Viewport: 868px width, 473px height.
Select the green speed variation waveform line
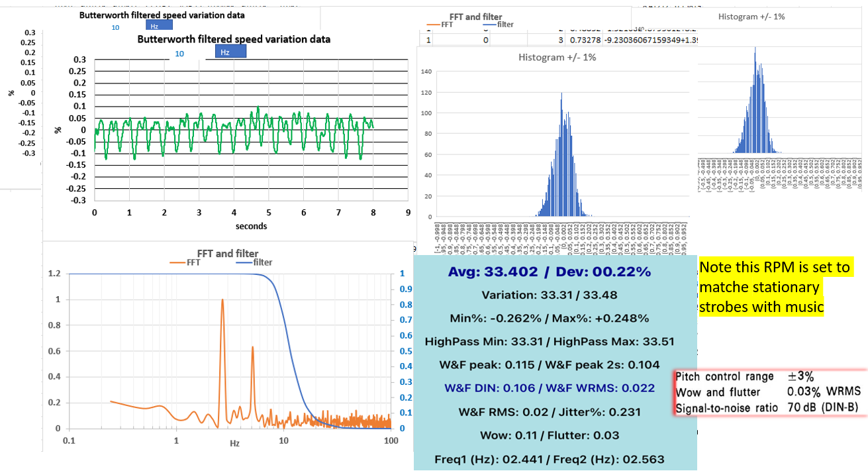pyautogui.click(x=234, y=132)
